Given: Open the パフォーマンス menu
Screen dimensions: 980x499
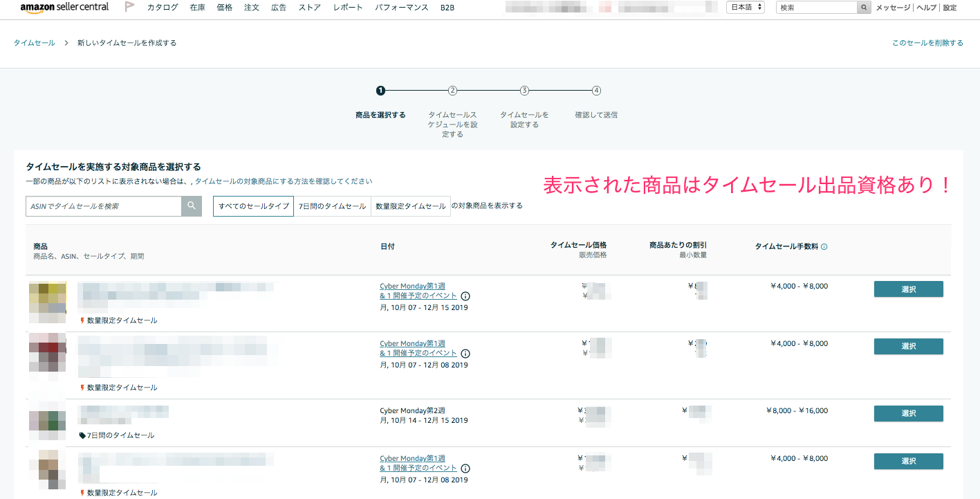Looking at the screenshot, I should [401, 8].
